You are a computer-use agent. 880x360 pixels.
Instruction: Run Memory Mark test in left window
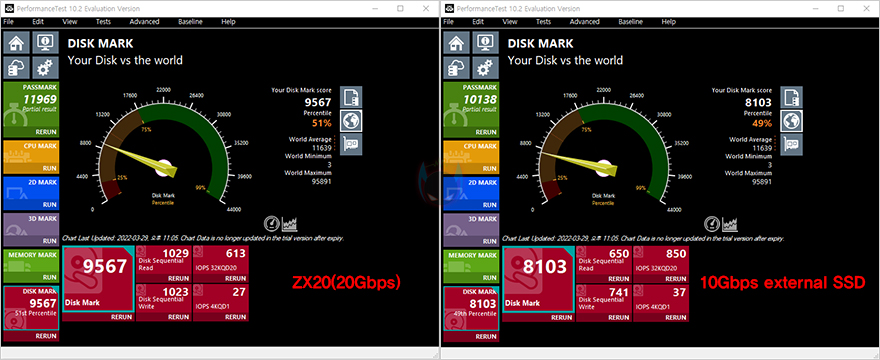50,277
